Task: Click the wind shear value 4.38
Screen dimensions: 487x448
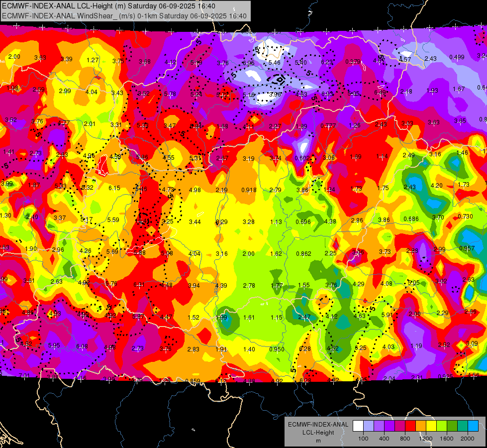Action: [330, 222]
